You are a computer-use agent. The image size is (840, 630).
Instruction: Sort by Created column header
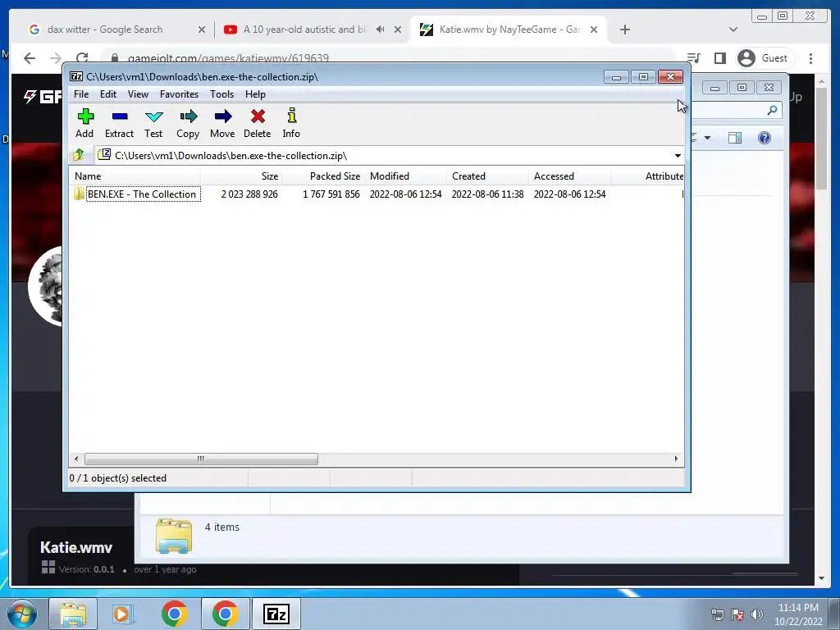tap(487, 176)
